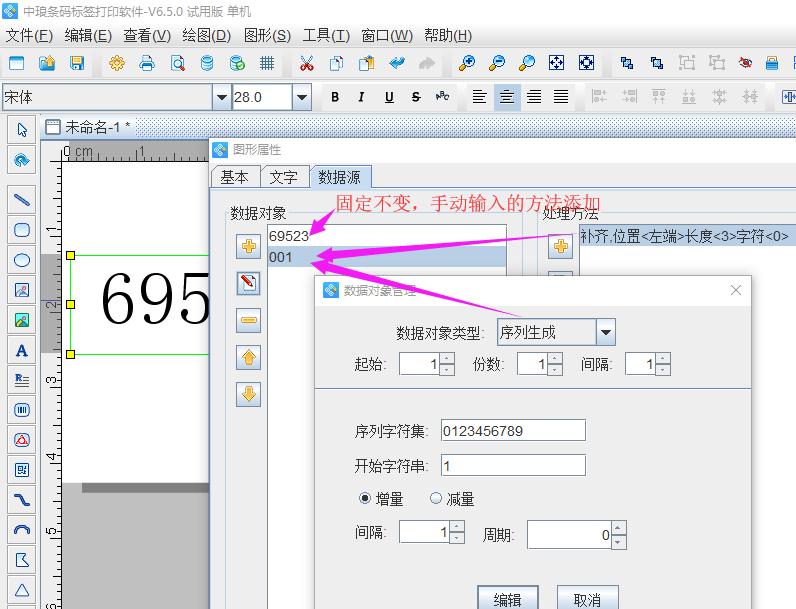Toggle underline text formatting
The width and height of the screenshot is (796, 609).
[x=389, y=96]
